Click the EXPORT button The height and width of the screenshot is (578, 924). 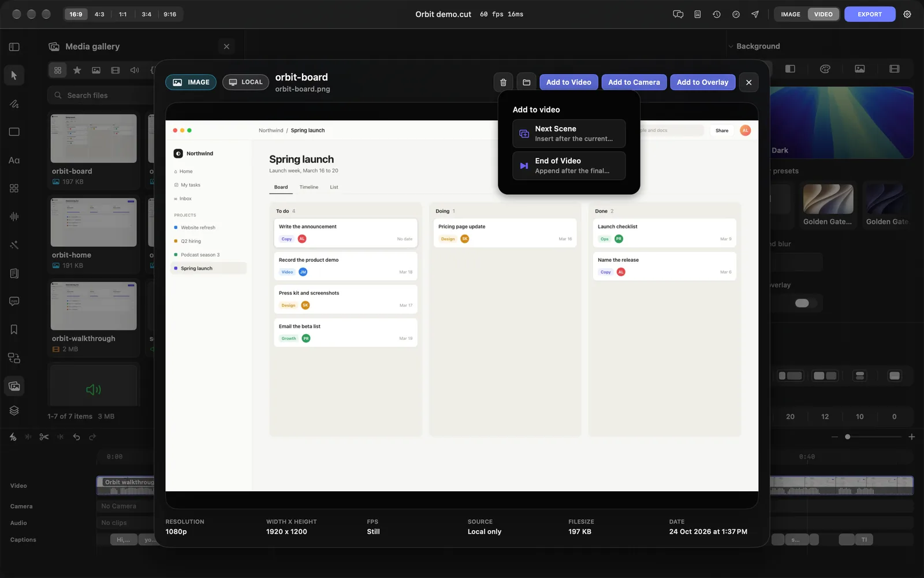870,14
